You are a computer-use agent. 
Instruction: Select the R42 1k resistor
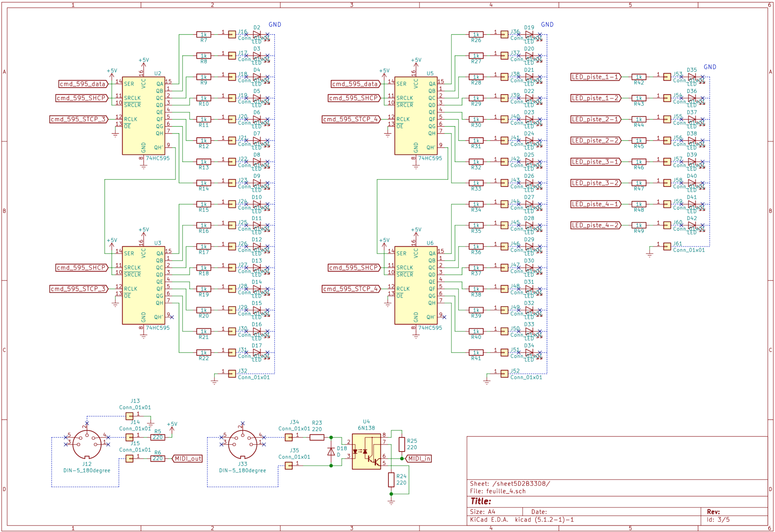click(x=639, y=77)
